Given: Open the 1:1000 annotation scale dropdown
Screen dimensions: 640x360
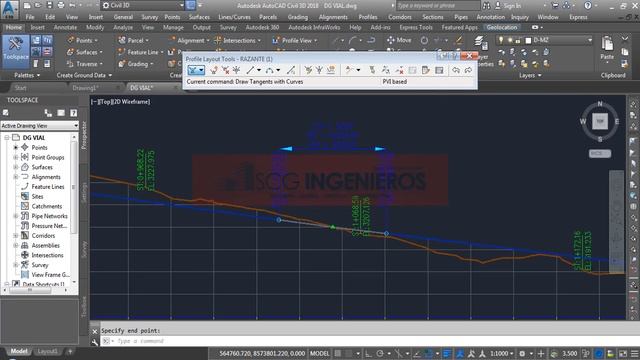Looking at the screenshot, I should [x=502, y=353].
